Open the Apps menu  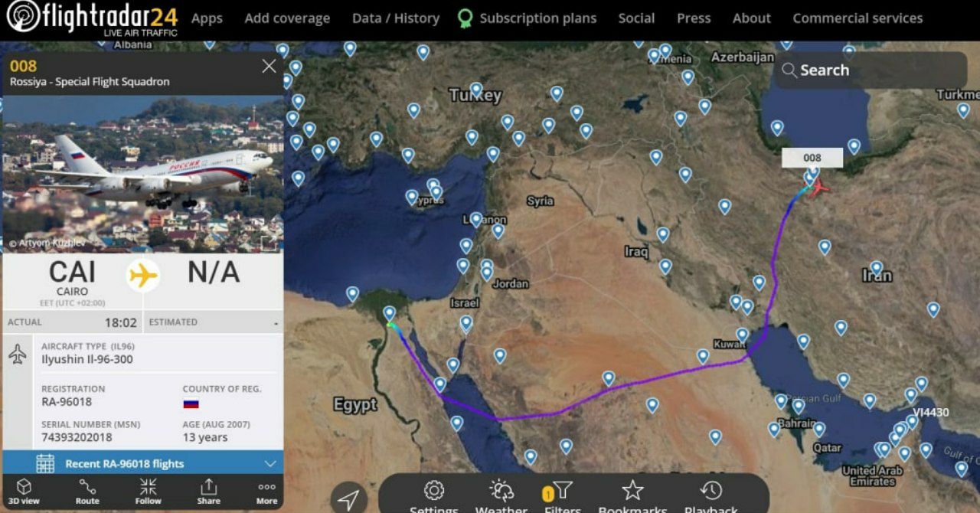tap(207, 18)
